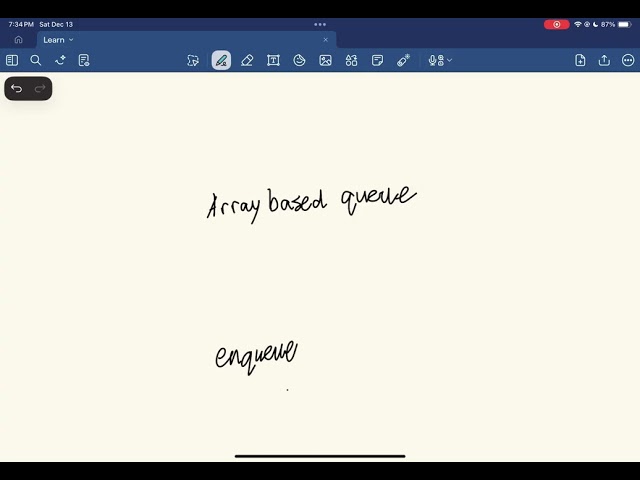Open search in the notebook

tap(36, 60)
